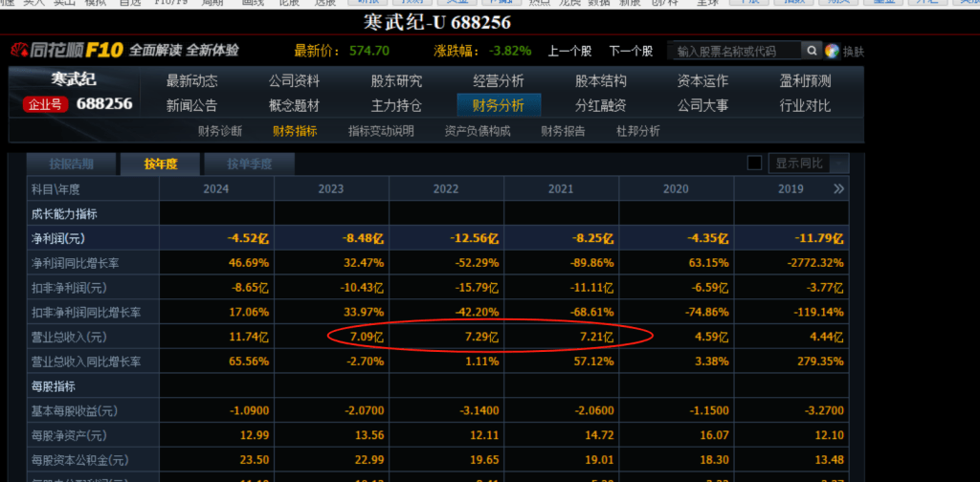980x482 pixels.
Task: Click the 2020 revenue value 4.59亿
Action: [711, 338]
